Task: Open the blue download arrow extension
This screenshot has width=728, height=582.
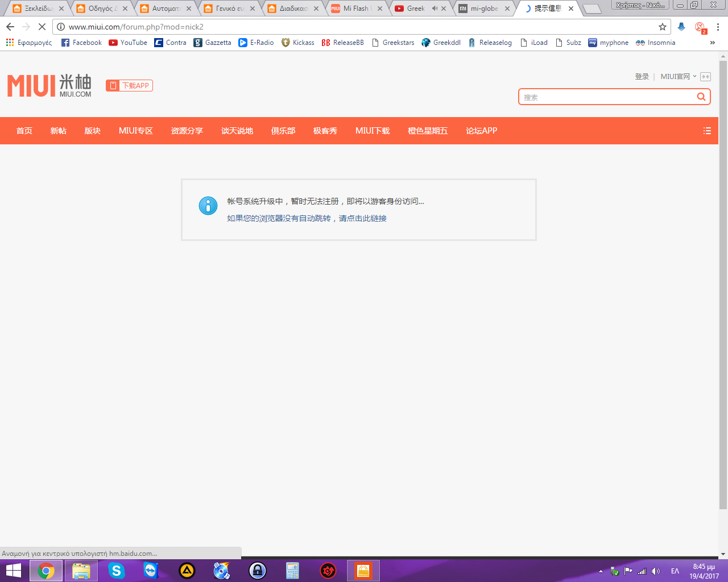Action: pyautogui.click(x=681, y=27)
